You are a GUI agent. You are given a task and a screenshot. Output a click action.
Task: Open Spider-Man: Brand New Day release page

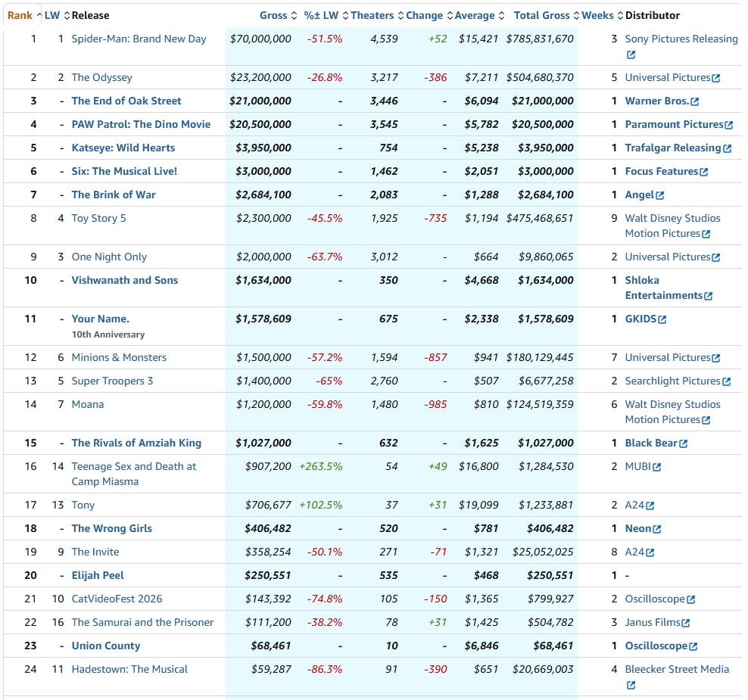click(139, 39)
